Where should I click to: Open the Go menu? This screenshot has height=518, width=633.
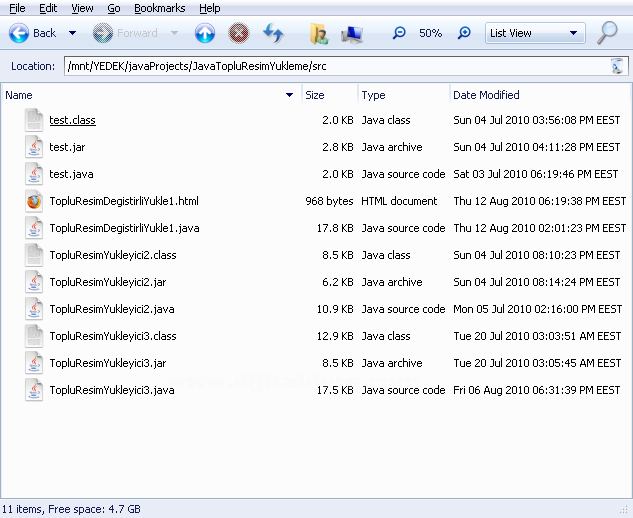[114, 8]
